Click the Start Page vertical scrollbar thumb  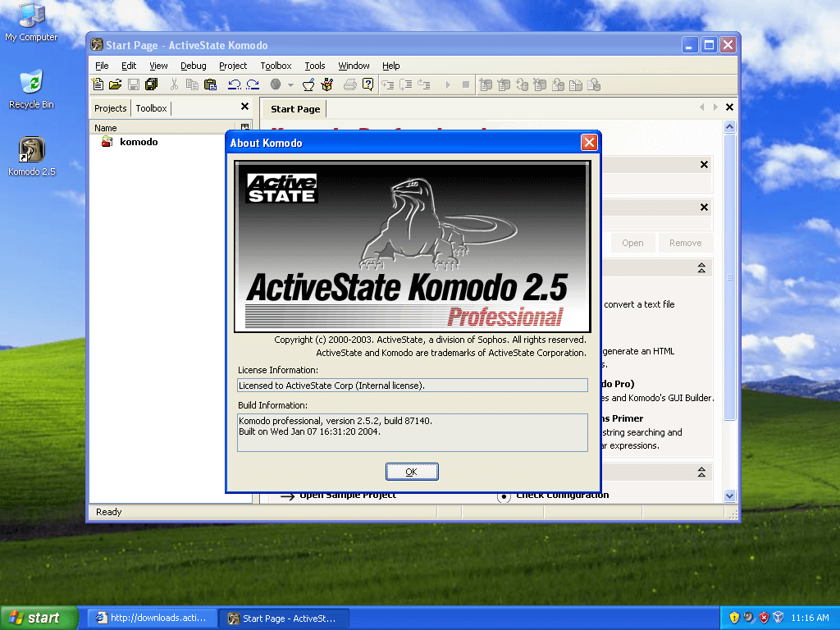(729, 277)
